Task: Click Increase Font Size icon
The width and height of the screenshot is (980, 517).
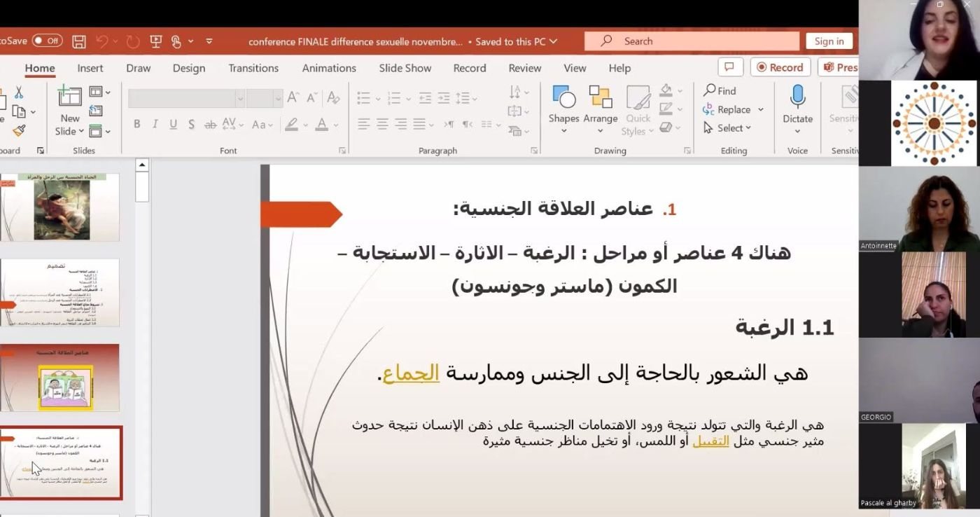Action: pos(294,97)
